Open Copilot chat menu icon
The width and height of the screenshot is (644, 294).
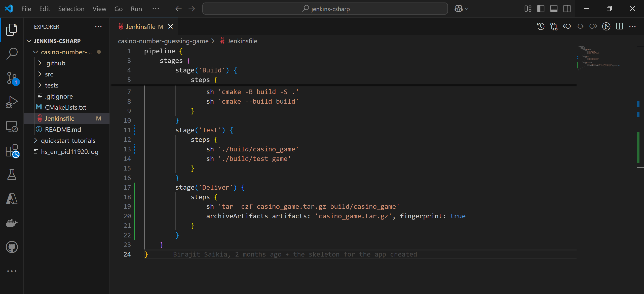point(459,9)
